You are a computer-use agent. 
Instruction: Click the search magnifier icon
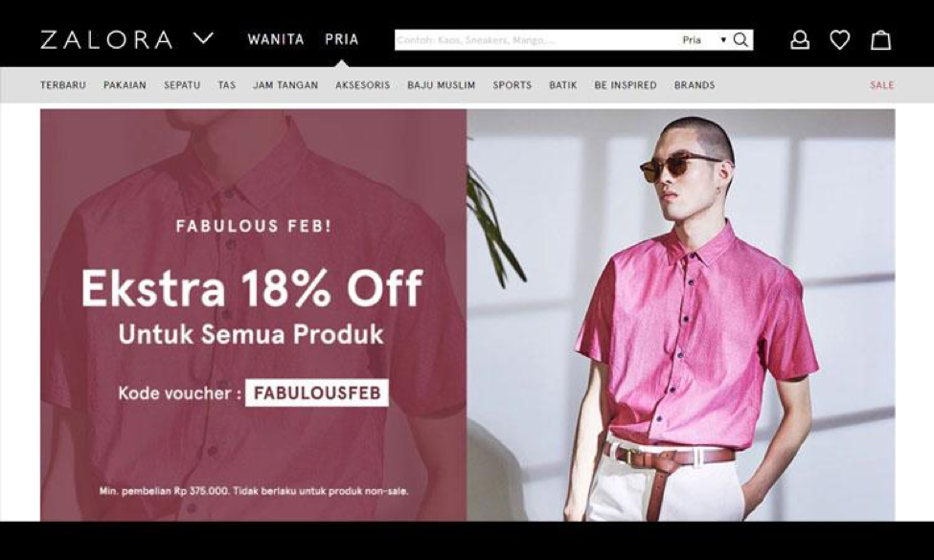(x=740, y=40)
